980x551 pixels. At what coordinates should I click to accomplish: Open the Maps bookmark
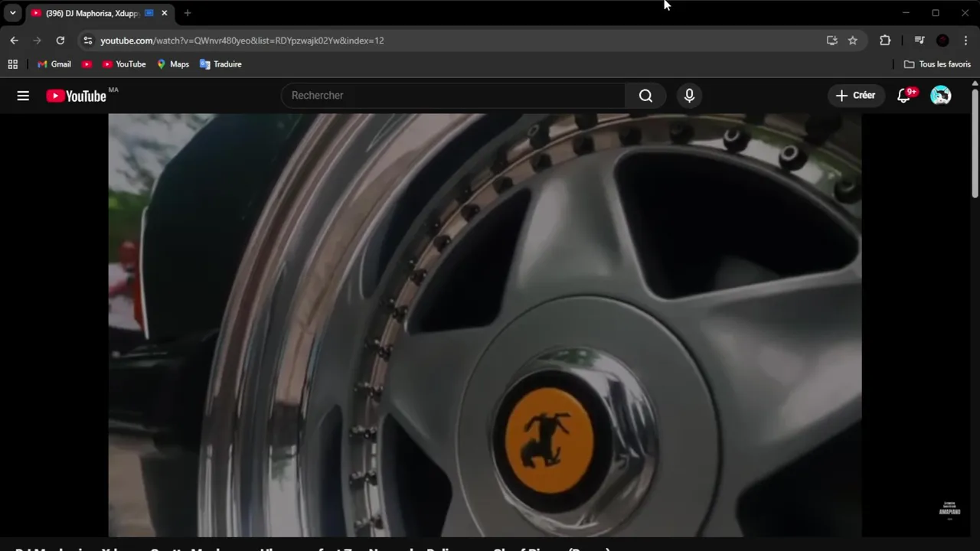(x=173, y=64)
